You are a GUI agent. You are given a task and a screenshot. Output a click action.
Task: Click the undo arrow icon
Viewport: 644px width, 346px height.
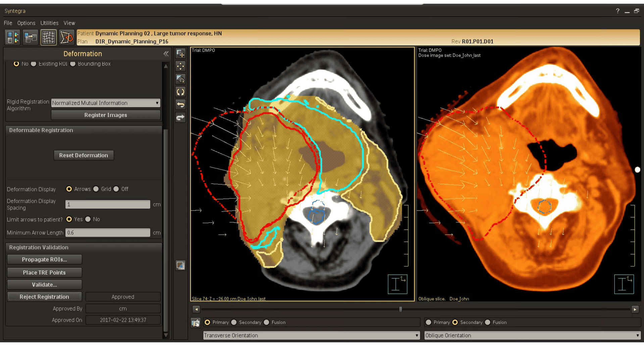point(181,104)
